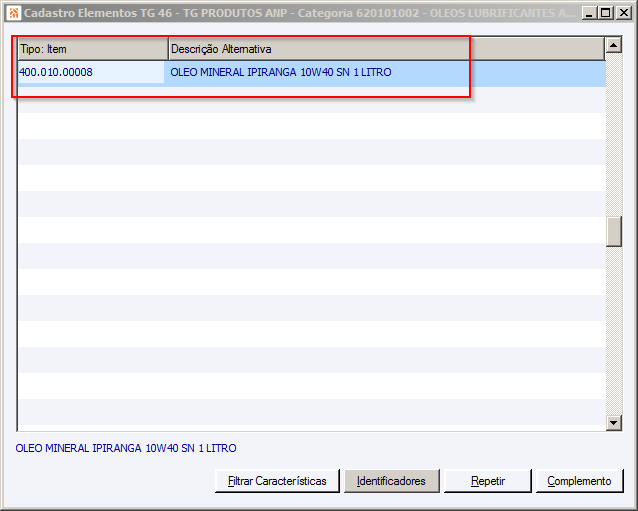Minimize the Cadastro Elementos window
Viewport: 638px width, 511px height.
(x=588, y=13)
